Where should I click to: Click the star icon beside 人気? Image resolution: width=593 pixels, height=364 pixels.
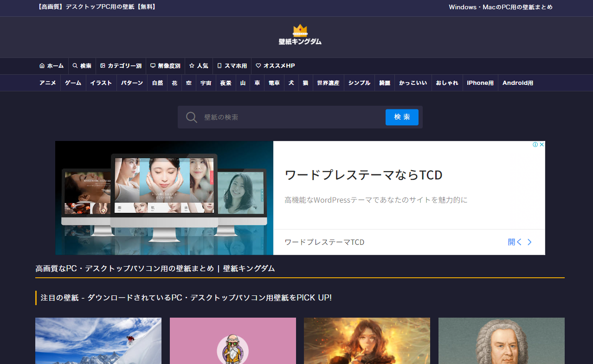pyautogui.click(x=192, y=66)
